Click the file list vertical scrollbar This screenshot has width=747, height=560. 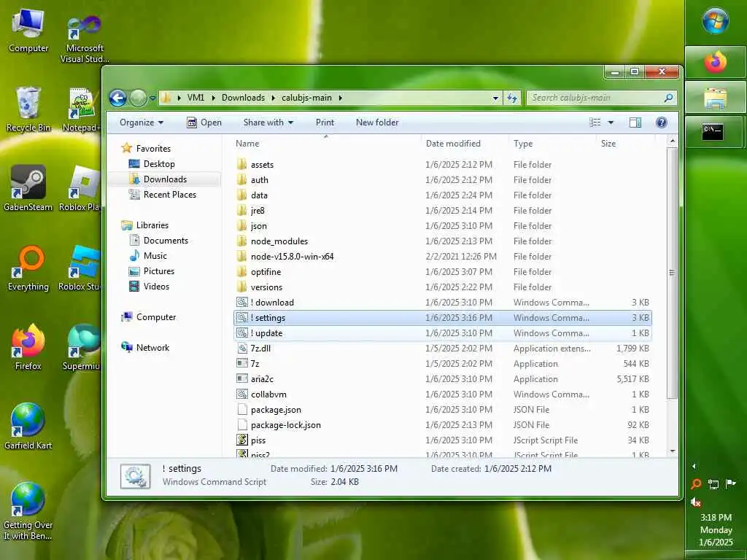point(672,273)
